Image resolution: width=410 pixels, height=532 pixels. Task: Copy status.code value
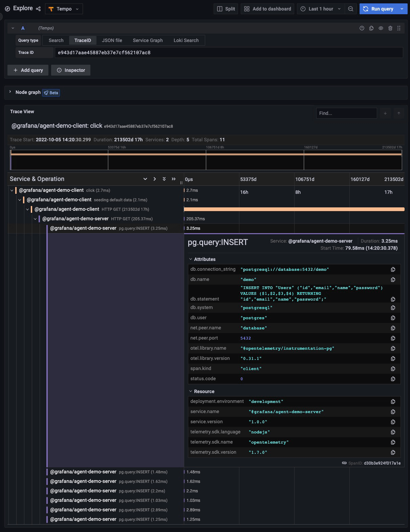pos(393,379)
